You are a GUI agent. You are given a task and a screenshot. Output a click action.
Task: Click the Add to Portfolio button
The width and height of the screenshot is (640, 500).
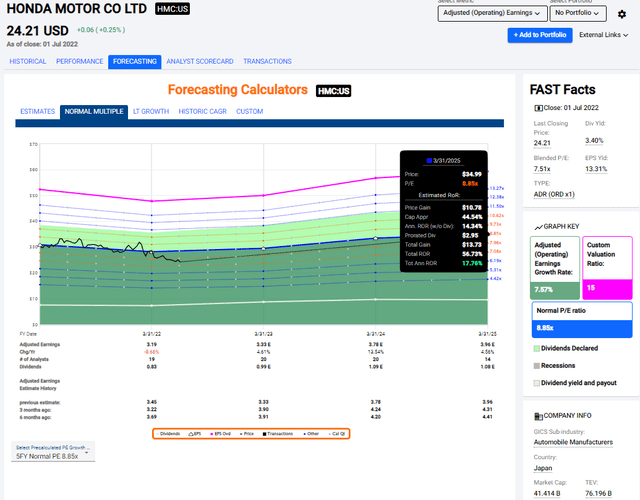[539, 35]
